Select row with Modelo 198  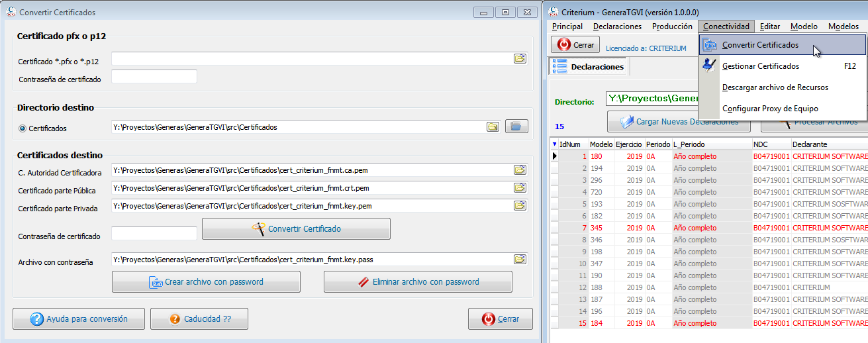tap(709, 252)
